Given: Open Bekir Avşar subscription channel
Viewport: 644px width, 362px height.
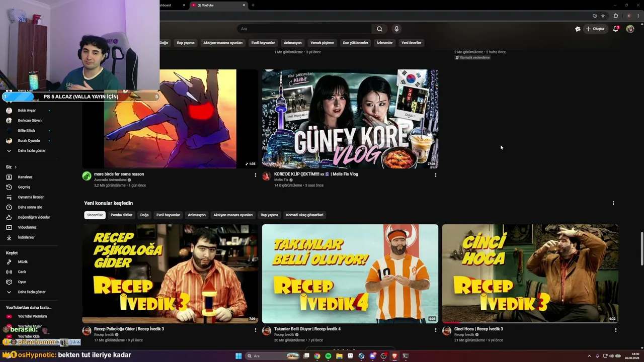Looking at the screenshot, I should coord(27,111).
